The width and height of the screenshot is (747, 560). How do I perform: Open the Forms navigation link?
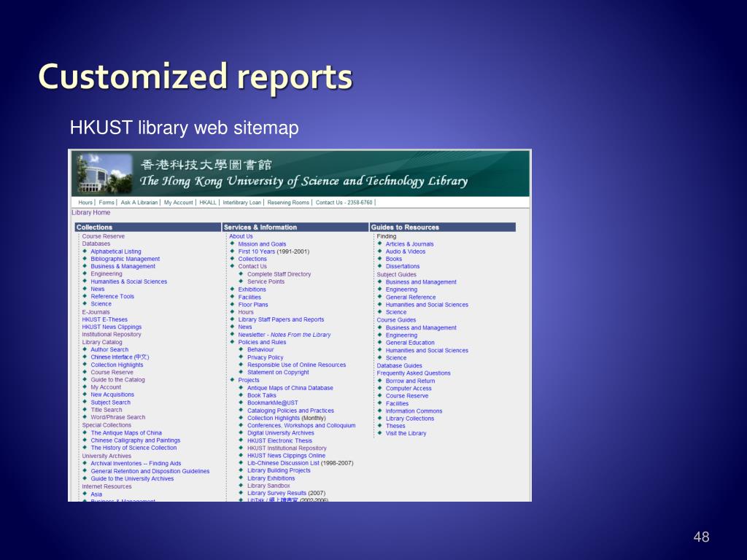(x=107, y=203)
